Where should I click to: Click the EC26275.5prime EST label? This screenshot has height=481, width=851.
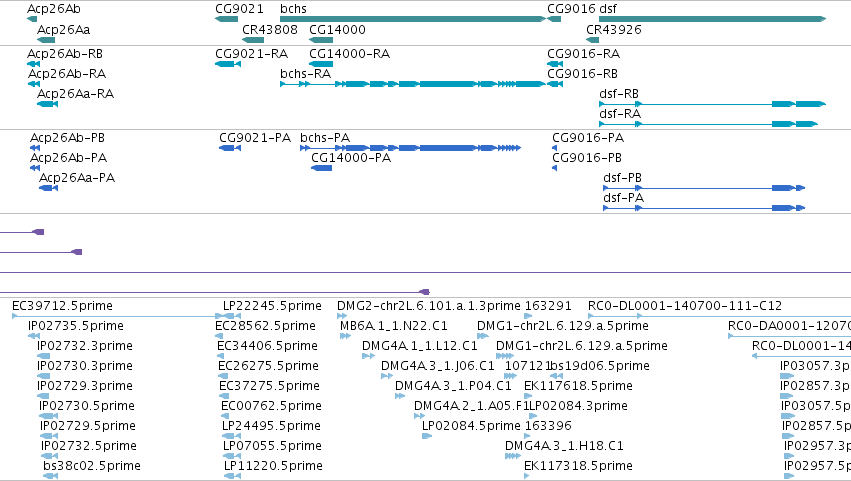pos(268,366)
